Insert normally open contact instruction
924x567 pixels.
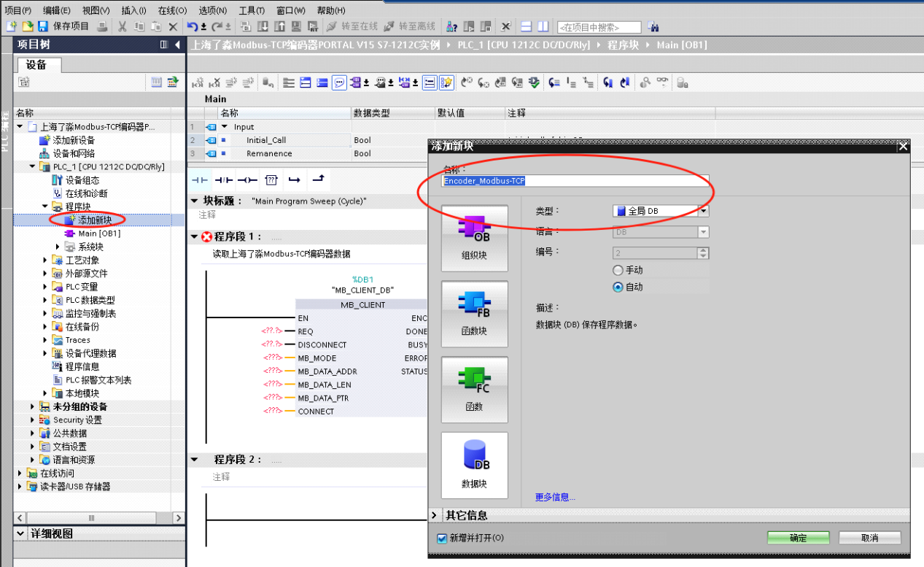pyautogui.click(x=199, y=180)
